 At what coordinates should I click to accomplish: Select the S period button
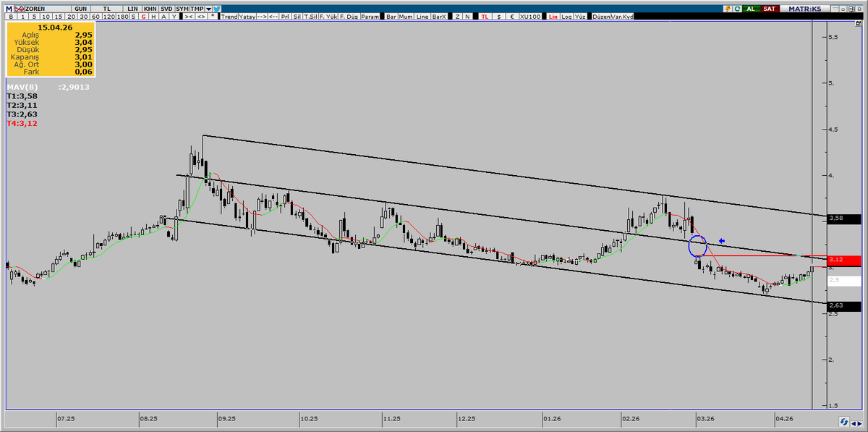click(133, 17)
